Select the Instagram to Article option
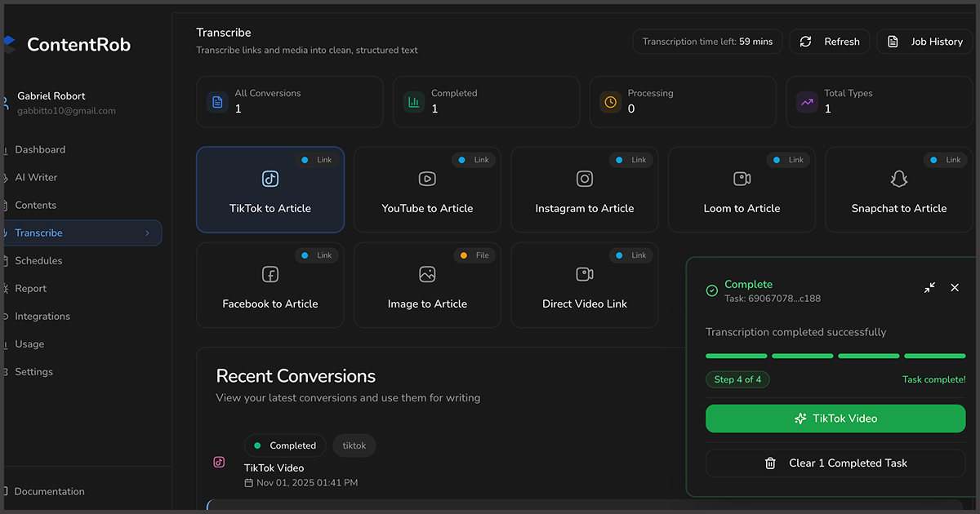This screenshot has width=980, height=514. [584, 189]
